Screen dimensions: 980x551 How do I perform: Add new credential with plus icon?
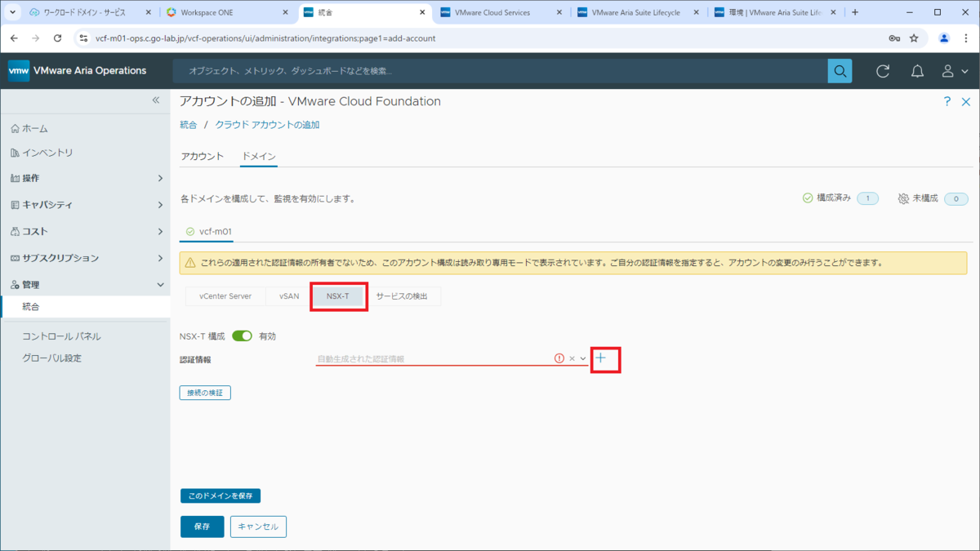pyautogui.click(x=601, y=358)
